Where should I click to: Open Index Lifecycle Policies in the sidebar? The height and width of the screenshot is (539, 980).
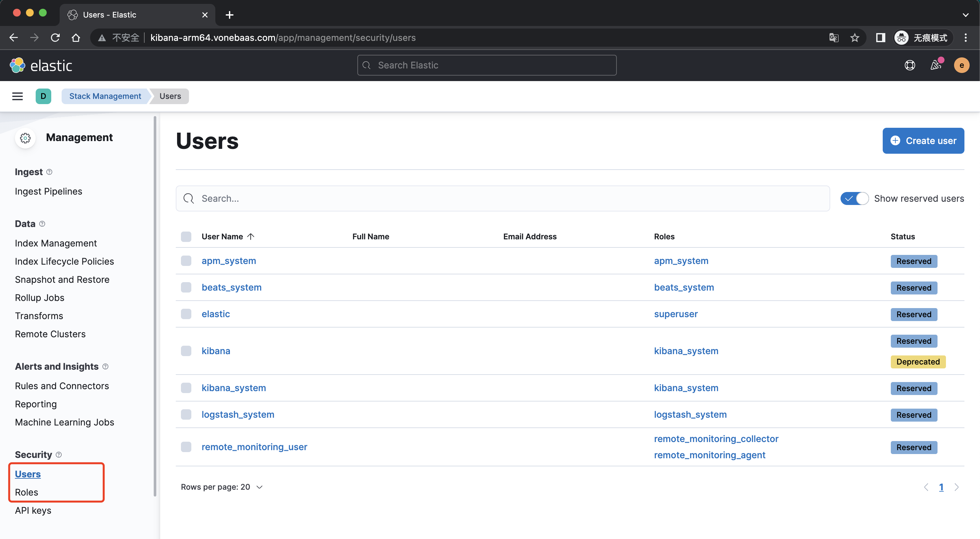[x=64, y=261]
